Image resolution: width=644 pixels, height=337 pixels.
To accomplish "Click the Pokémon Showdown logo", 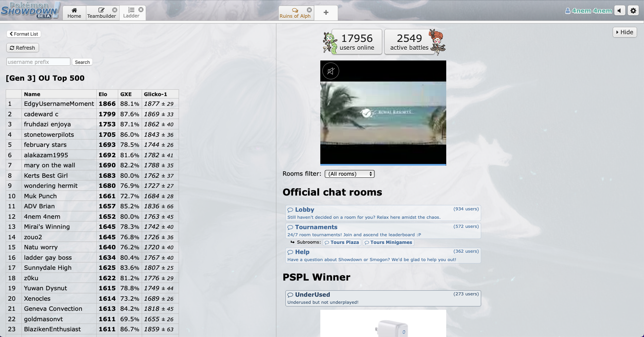I will click(x=30, y=10).
